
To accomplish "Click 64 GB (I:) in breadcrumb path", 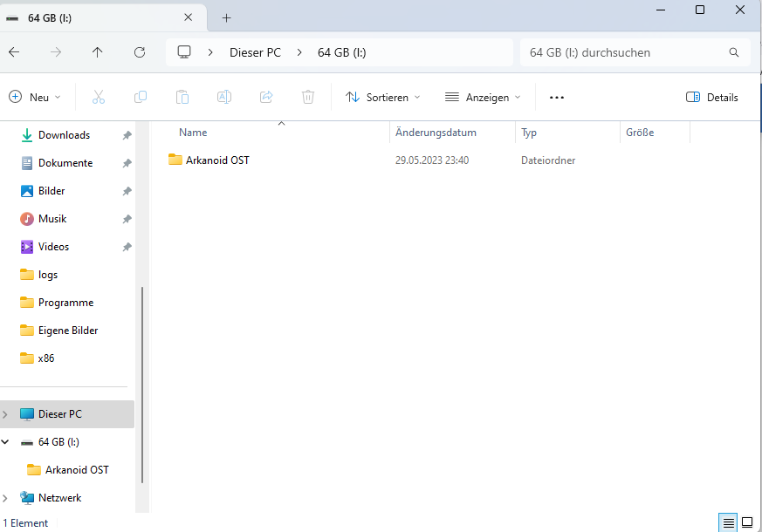I will (x=341, y=52).
